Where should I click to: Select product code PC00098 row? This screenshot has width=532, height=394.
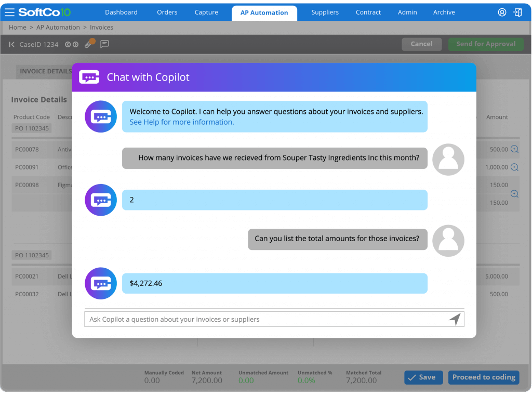[x=27, y=185]
